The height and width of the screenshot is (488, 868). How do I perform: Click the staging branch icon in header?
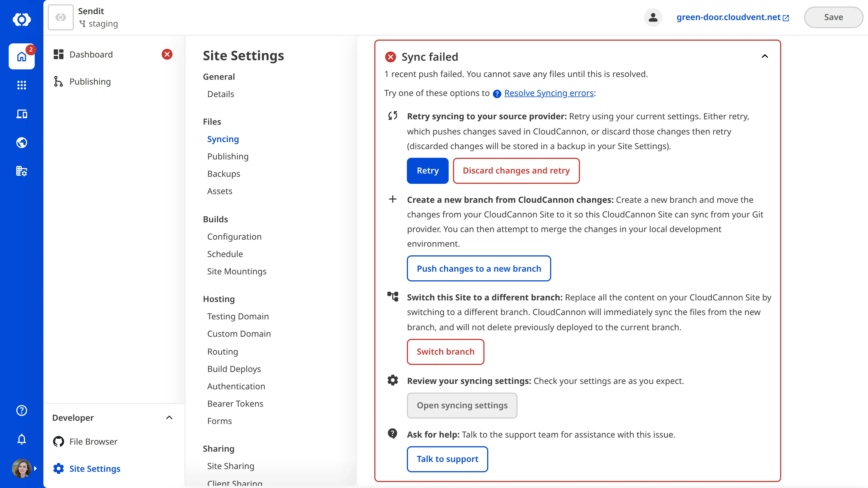(82, 24)
